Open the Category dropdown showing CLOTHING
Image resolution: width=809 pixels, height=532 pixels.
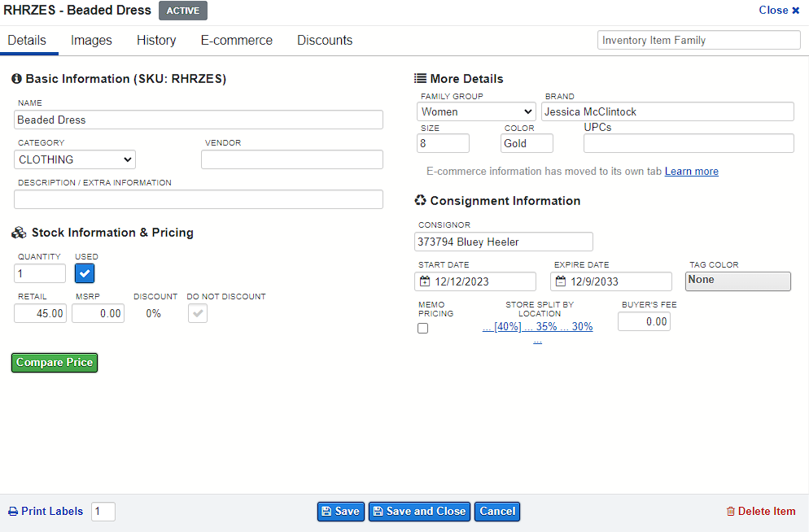[75, 159]
